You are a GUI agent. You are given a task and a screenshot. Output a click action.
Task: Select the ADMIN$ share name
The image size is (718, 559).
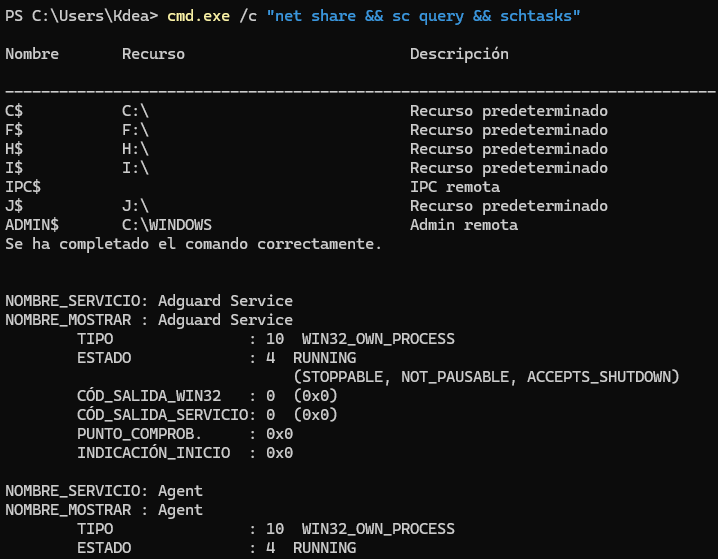(x=32, y=225)
